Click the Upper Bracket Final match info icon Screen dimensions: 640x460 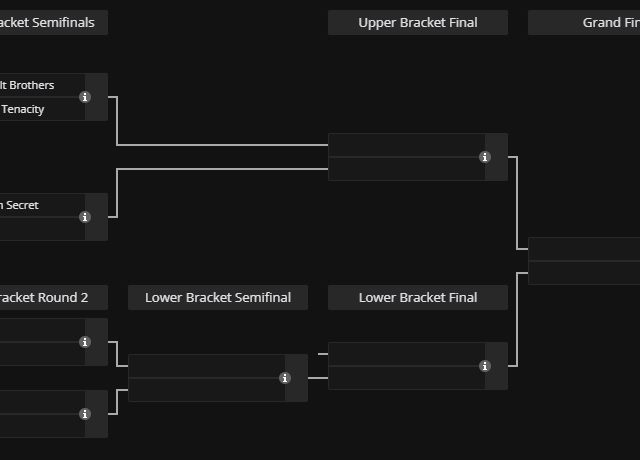tap(485, 157)
